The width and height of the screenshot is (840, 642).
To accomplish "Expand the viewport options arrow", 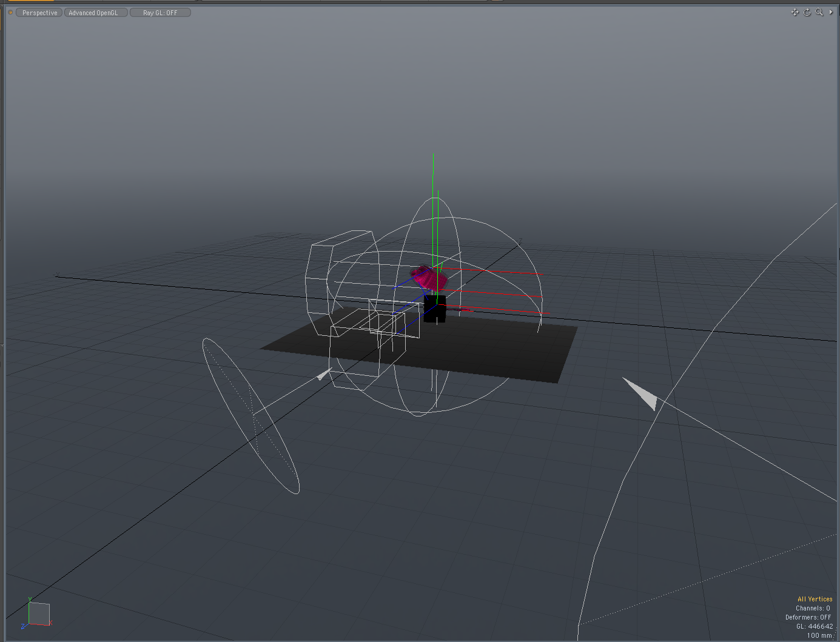I will click(832, 12).
